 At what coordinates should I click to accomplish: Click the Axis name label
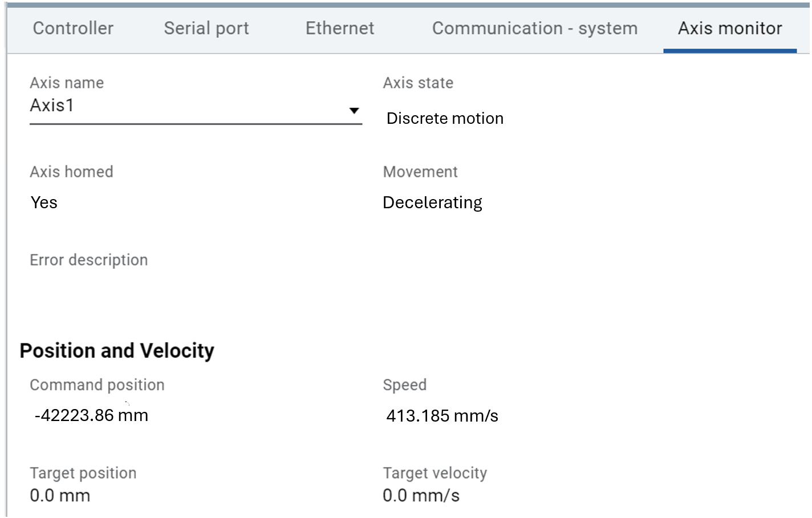[x=67, y=83]
